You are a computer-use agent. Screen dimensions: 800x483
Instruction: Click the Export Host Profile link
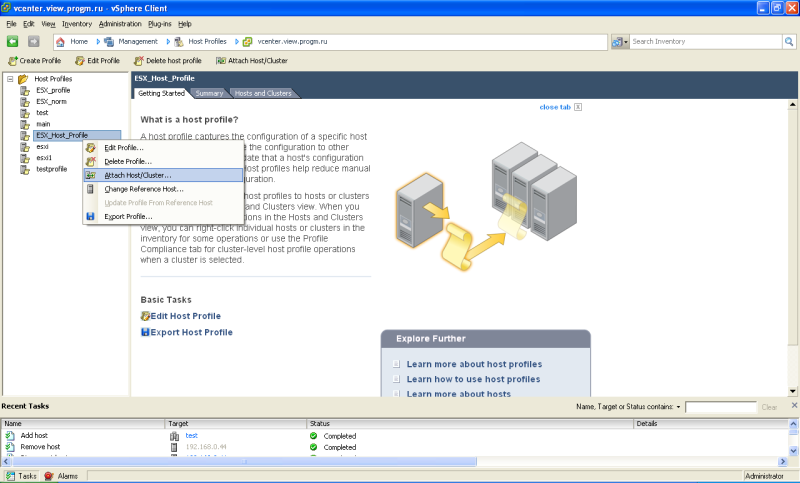click(x=191, y=332)
